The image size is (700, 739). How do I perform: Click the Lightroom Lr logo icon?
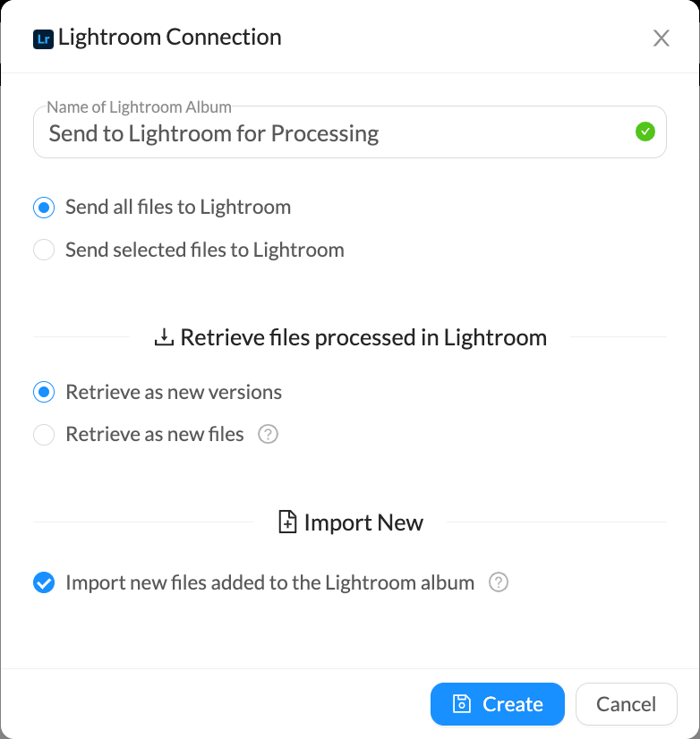tap(42, 38)
